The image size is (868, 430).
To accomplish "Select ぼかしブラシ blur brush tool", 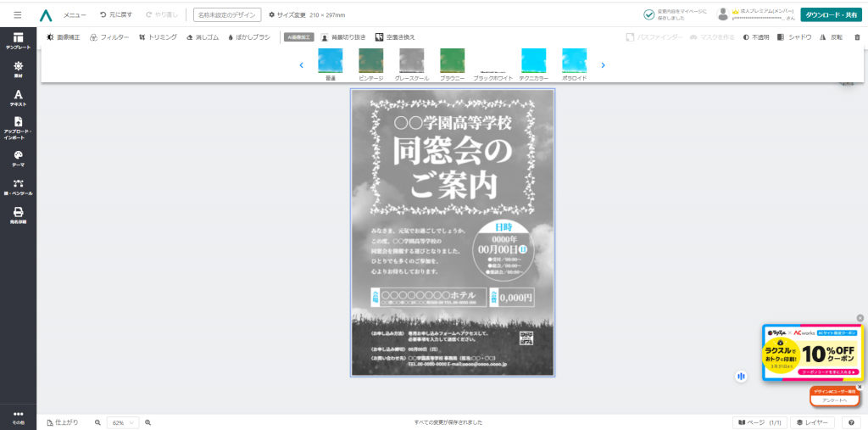I will [249, 37].
